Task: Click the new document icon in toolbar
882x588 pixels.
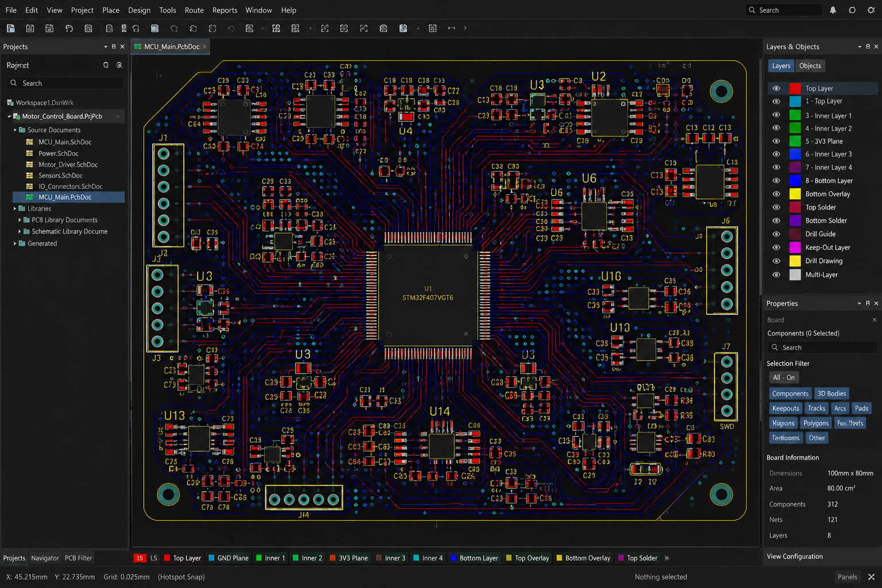Action: (10, 28)
